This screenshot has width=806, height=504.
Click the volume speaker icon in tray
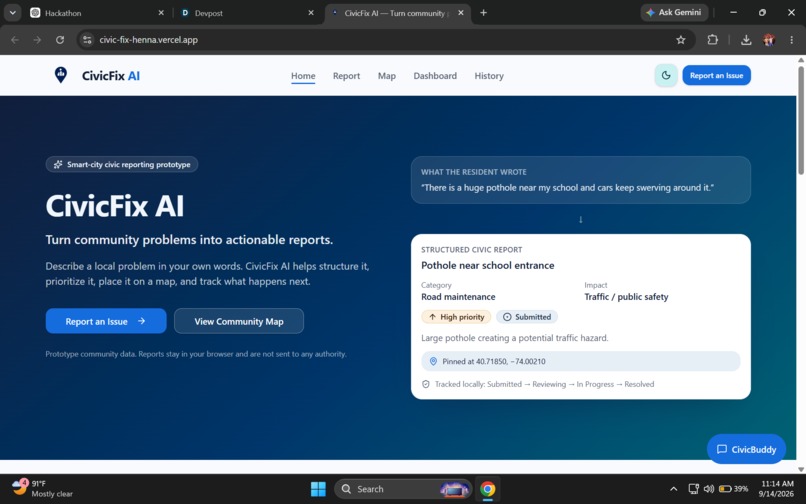(x=708, y=489)
